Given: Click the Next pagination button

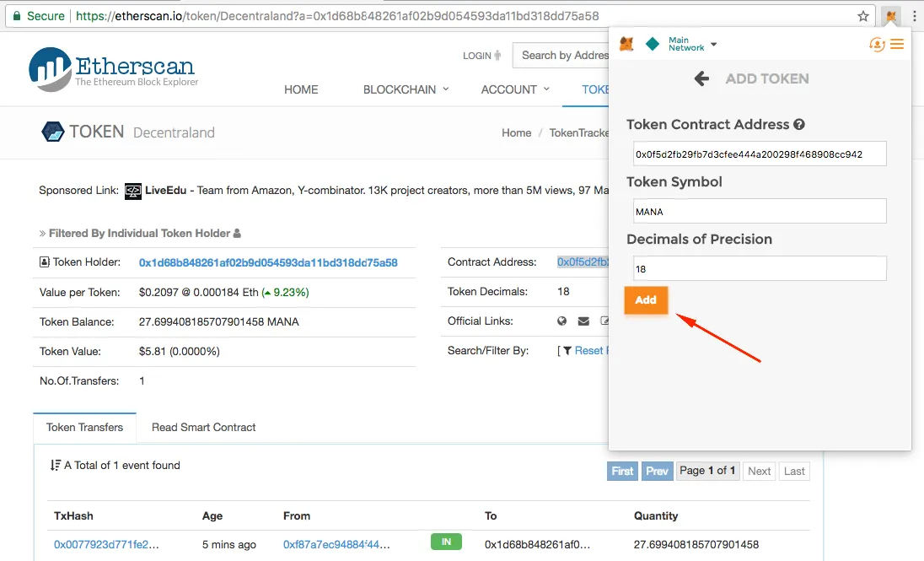Looking at the screenshot, I should click(759, 471).
